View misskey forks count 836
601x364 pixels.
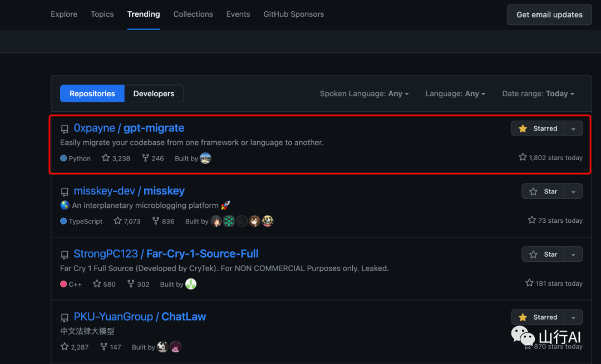pos(163,221)
